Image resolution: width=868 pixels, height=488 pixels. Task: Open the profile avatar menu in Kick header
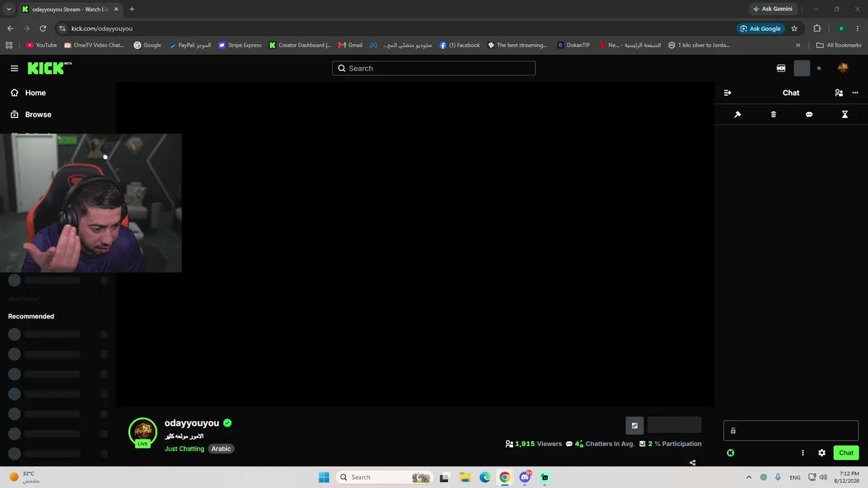[x=843, y=68]
